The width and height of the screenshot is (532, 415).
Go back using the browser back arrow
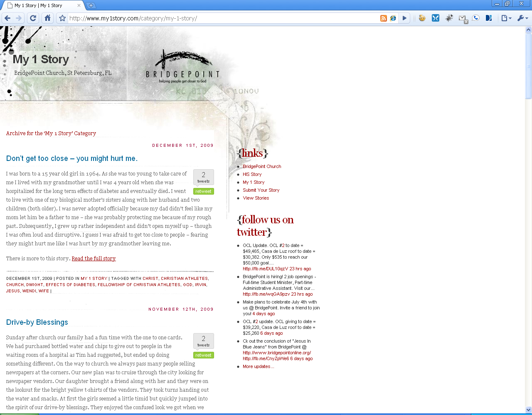click(x=7, y=18)
